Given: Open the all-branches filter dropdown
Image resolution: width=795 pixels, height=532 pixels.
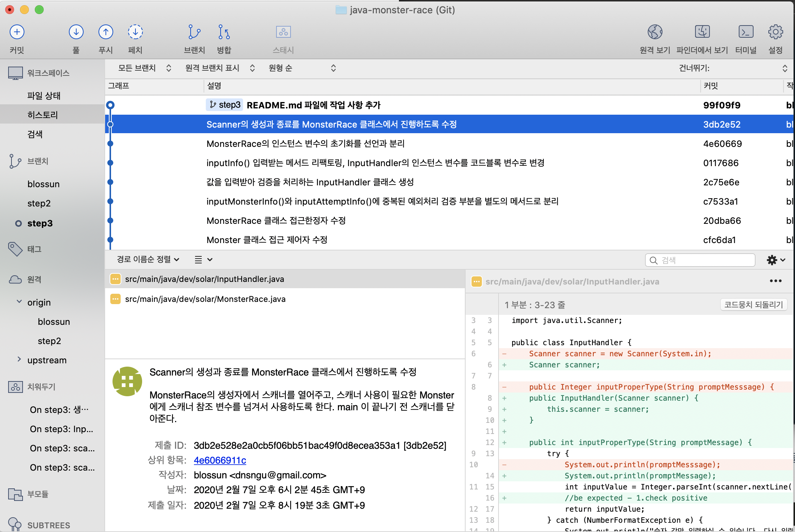Looking at the screenshot, I should [144, 68].
